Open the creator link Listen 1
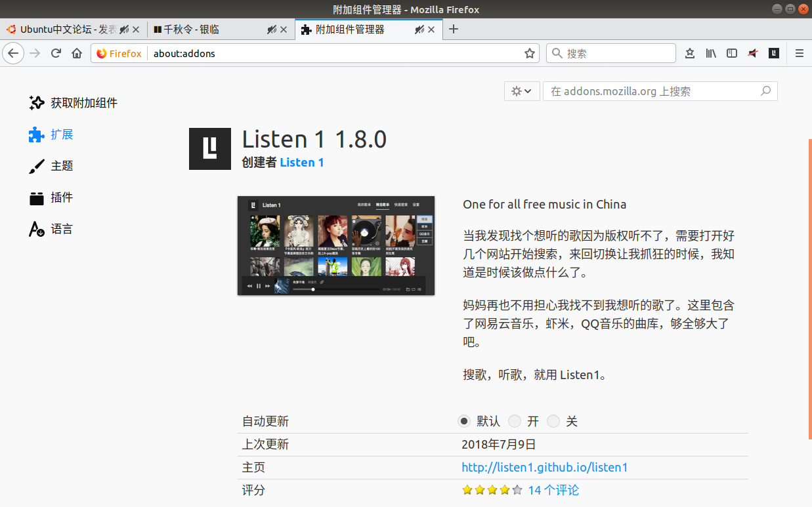The image size is (812, 507). 302,163
